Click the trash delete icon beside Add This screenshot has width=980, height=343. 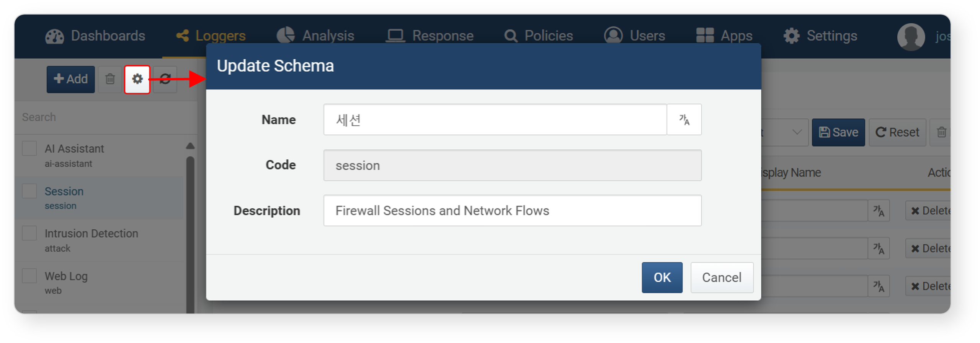110,79
